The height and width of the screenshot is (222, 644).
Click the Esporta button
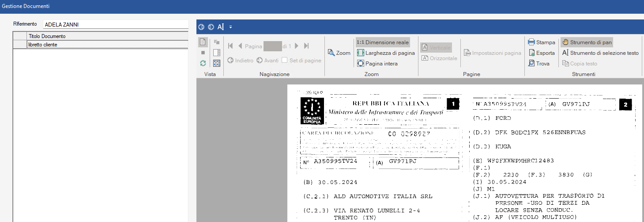click(x=542, y=53)
